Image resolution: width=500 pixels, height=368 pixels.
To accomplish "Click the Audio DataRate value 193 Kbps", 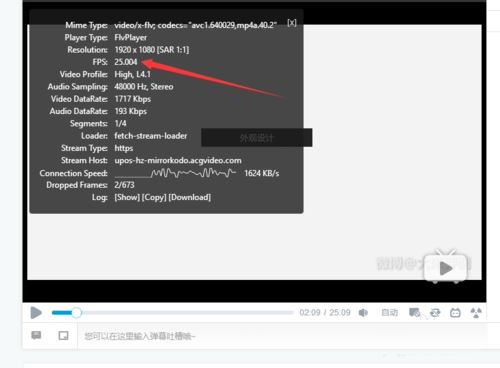I will click(130, 111).
